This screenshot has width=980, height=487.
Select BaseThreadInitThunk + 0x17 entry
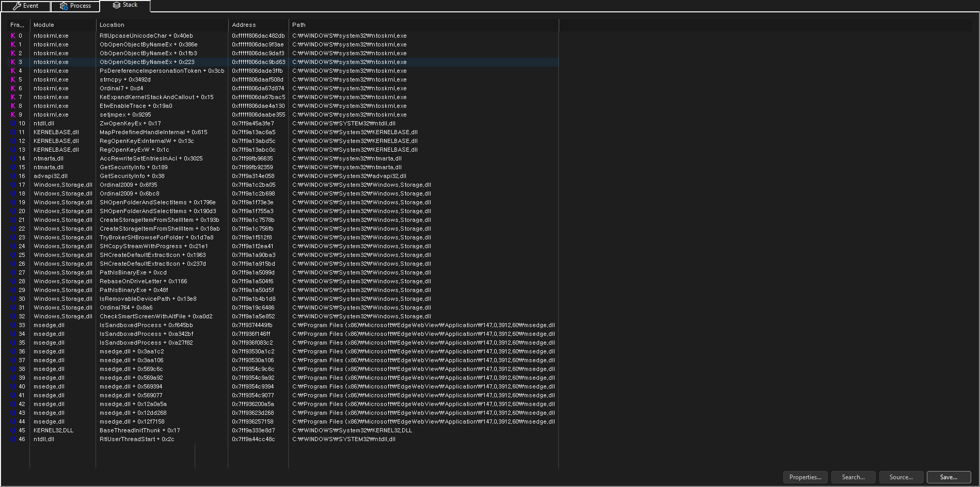[x=140, y=430]
